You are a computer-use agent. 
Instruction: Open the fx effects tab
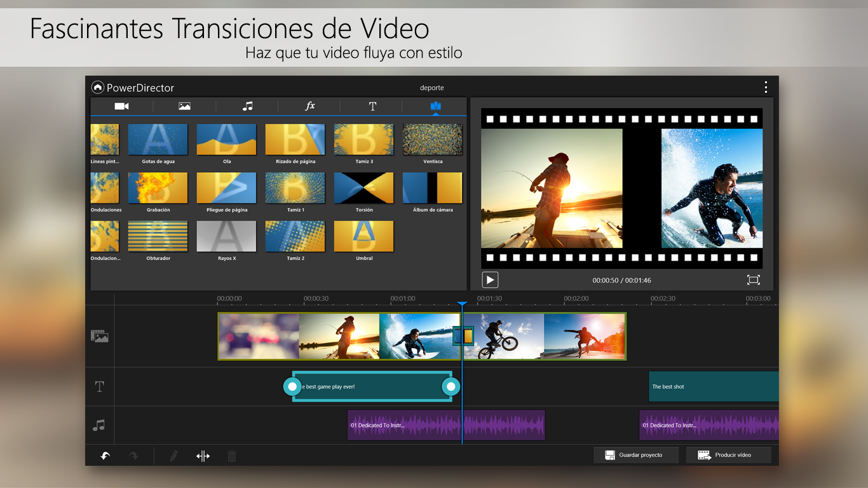[x=310, y=106]
